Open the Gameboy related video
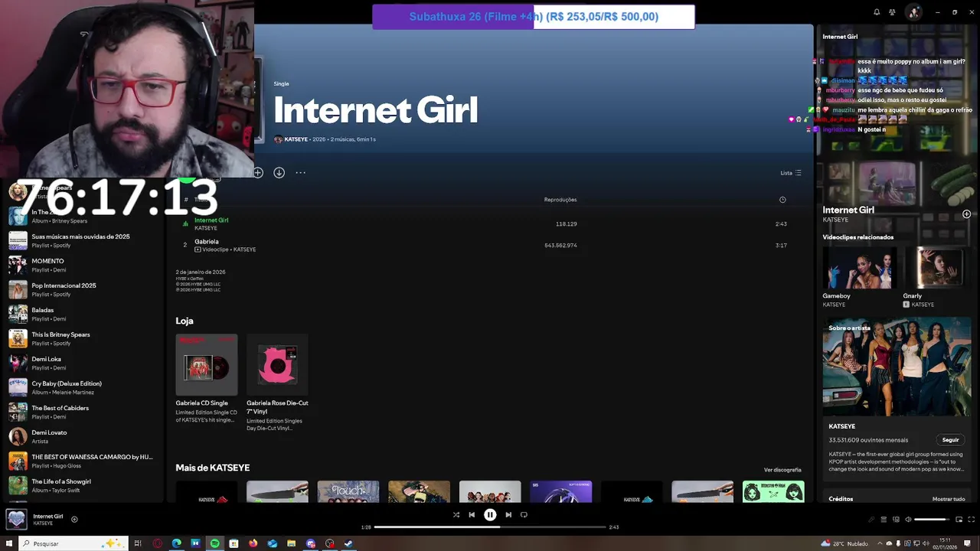The width and height of the screenshot is (980, 551). 858,277
